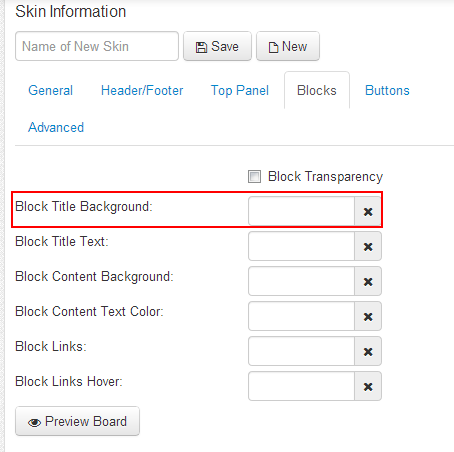Focus the Name of New Skin field
454x452 pixels.
97,46
